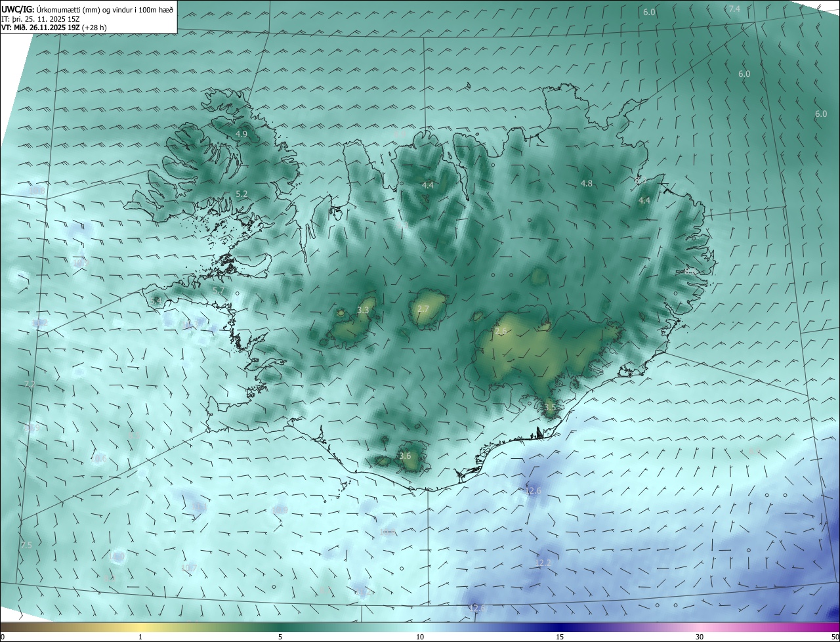840x642 pixels.
Task: Select the 3.3 label on Langjökull glacier
Action: 363,310
